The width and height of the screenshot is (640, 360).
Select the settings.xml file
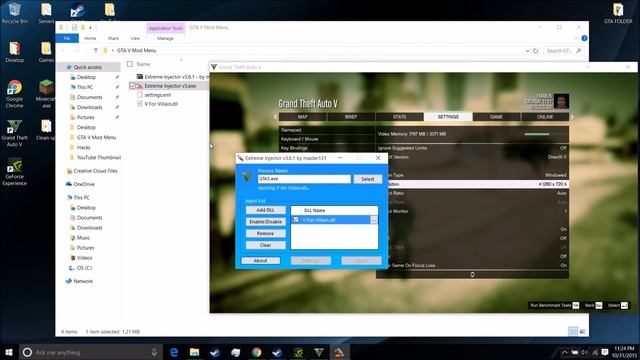tap(158, 95)
